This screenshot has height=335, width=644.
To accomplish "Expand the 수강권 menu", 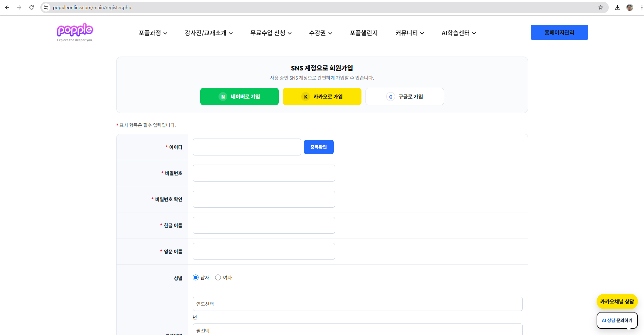I will coord(320,33).
